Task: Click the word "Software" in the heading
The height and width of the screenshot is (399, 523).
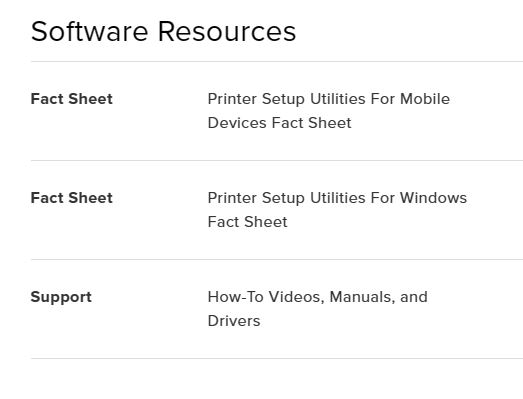Action: [89, 31]
